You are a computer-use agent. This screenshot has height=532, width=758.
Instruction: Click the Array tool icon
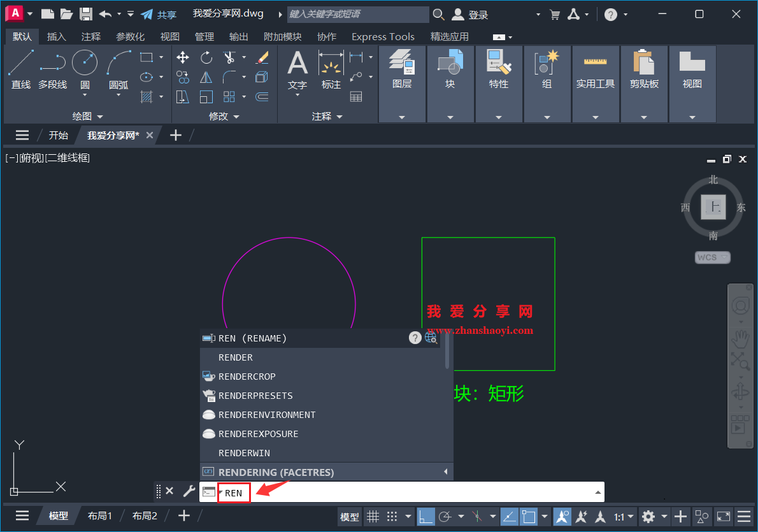click(229, 97)
